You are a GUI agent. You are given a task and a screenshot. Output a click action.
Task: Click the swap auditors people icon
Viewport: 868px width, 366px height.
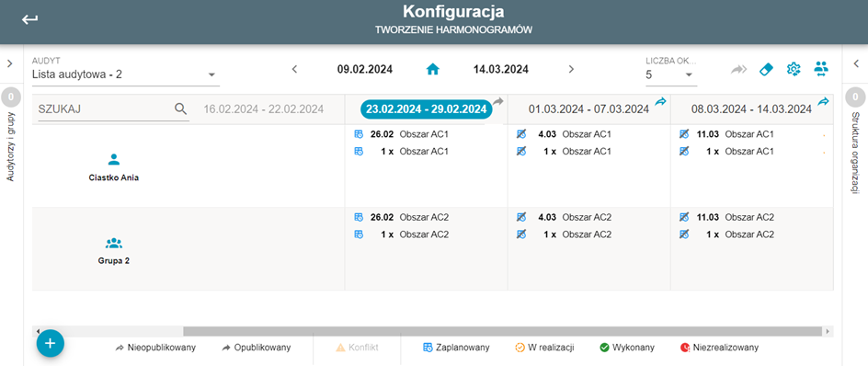(821, 69)
